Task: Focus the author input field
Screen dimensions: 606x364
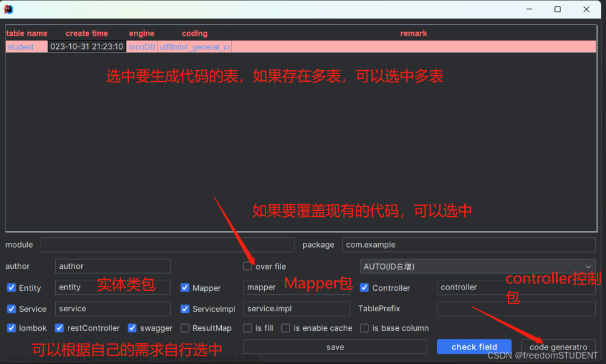Action: pyautogui.click(x=113, y=266)
